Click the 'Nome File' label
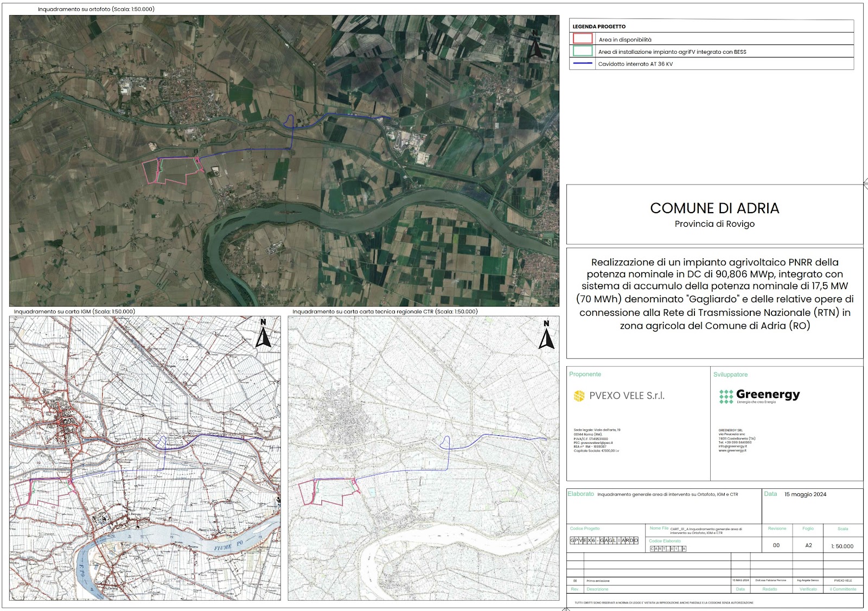 point(659,528)
